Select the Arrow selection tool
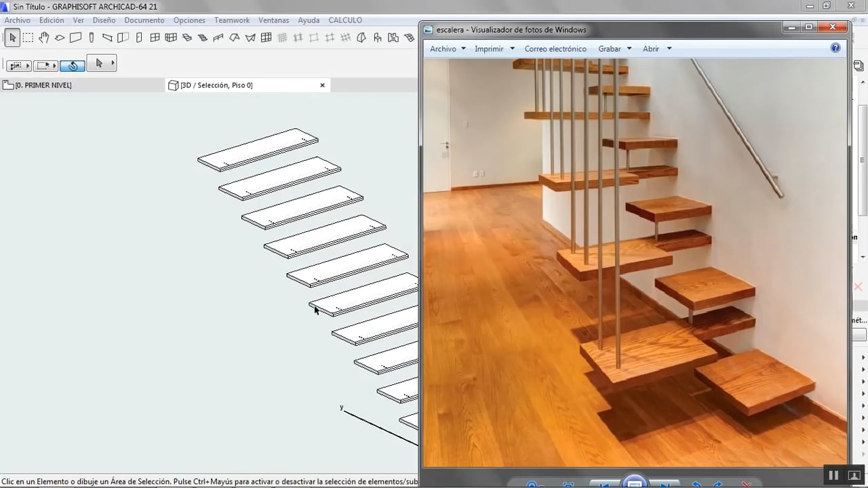The image size is (868, 488). click(x=12, y=38)
